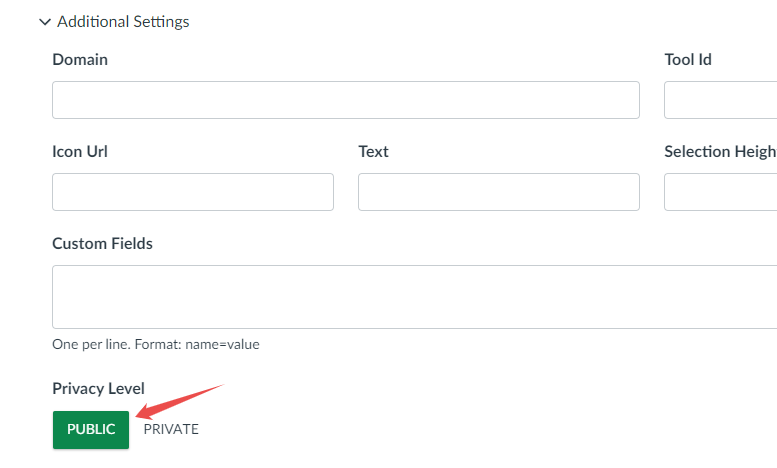Focus the Icon Url text box
The image size is (777, 468).
[192, 192]
